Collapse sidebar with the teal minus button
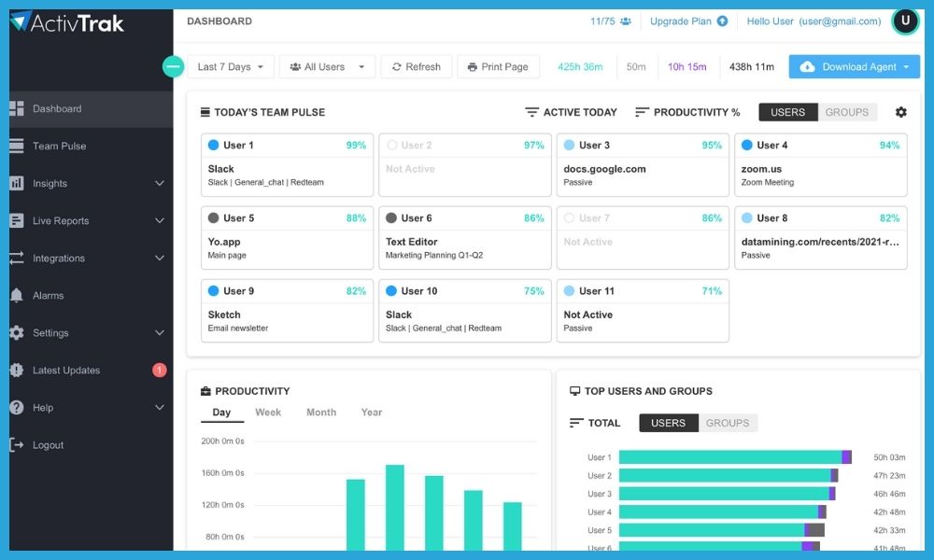This screenshot has width=934, height=560. [x=174, y=66]
